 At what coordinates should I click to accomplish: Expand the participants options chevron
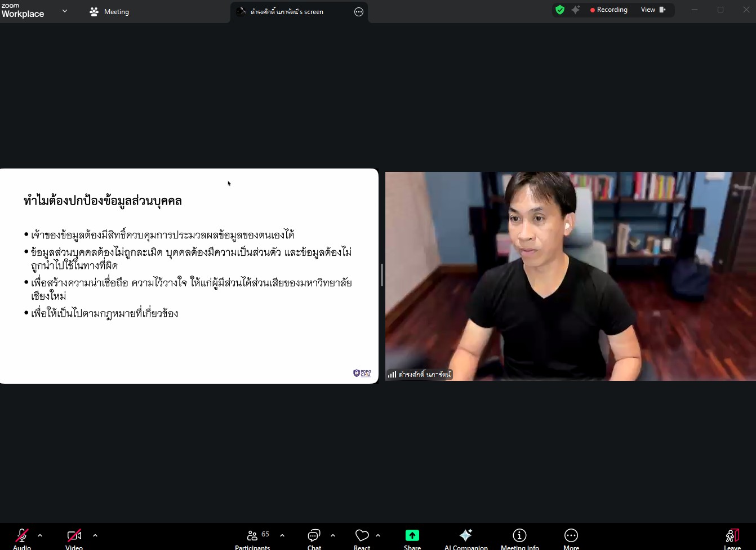282,535
